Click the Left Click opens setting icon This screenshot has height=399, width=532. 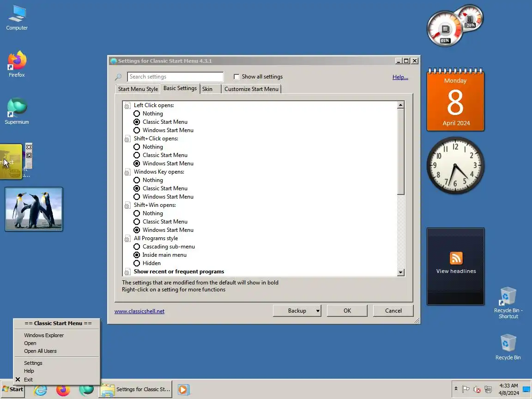click(127, 105)
